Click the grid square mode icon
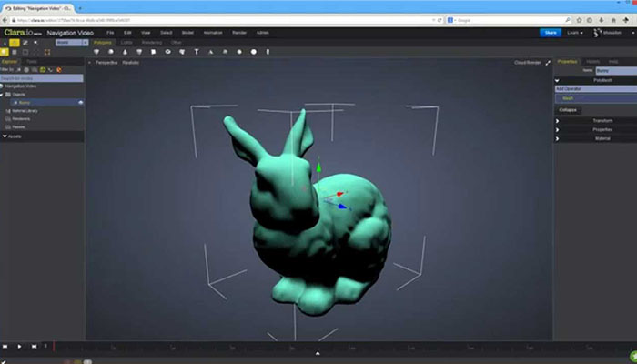The image size is (637, 364). 15,52
